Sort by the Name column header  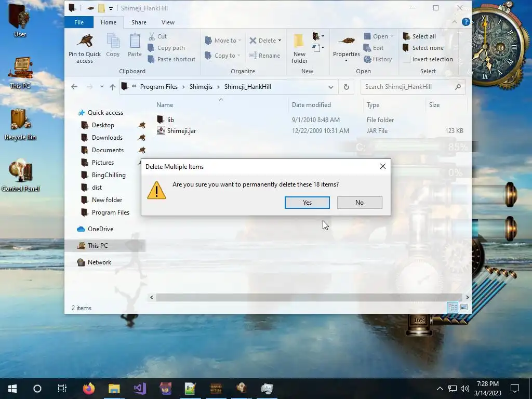pyautogui.click(x=165, y=105)
